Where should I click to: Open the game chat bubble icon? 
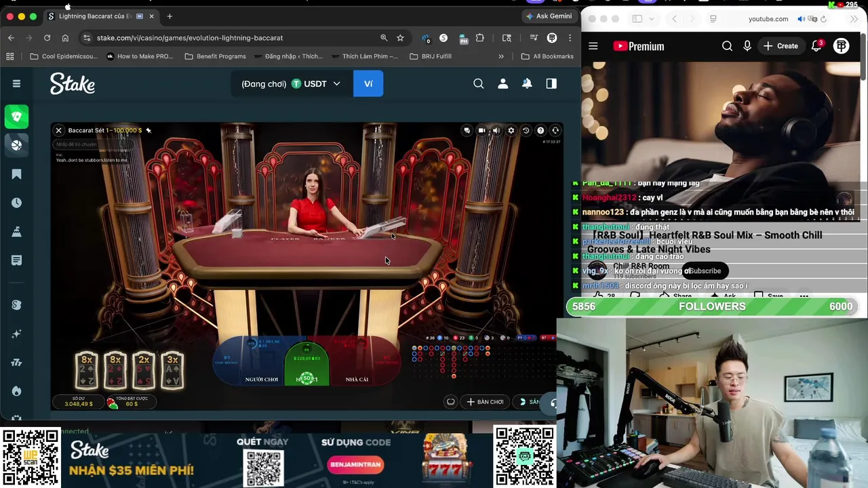(x=467, y=130)
